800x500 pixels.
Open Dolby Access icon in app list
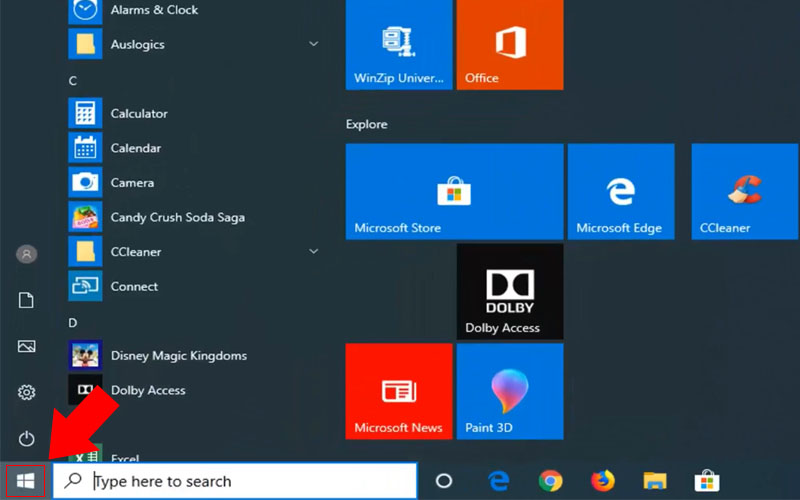pyautogui.click(x=85, y=390)
